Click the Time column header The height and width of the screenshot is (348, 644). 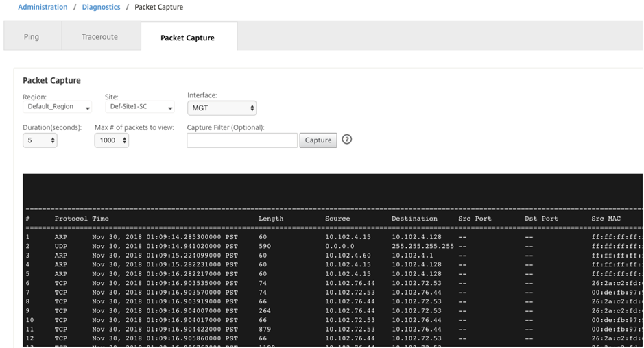click(100, 219)
